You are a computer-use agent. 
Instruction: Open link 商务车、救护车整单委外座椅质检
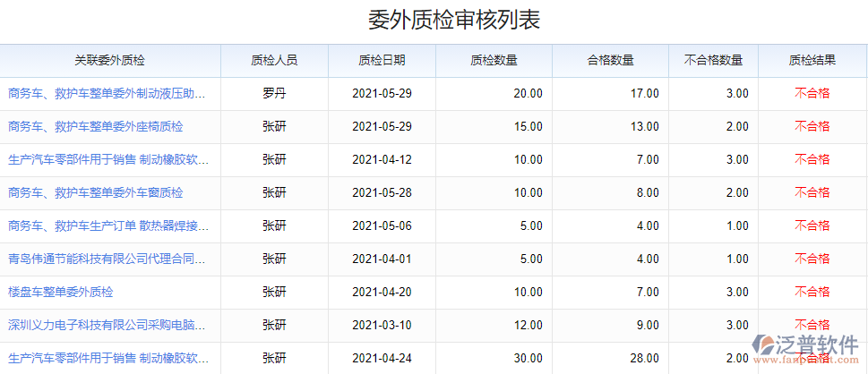coord(95,126)
